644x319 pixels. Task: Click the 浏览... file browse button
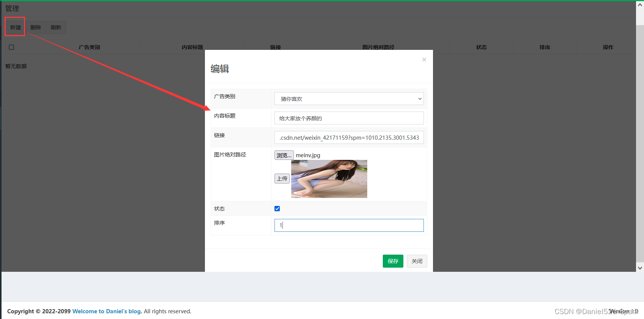coord(284,155)
